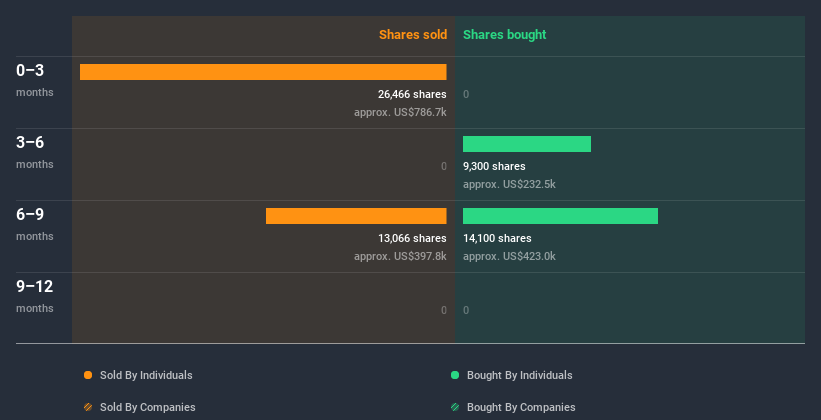The image size is (821, 420).
Task: Click the orange Sold By Individuals legend dot
Action: click(88, 375)
